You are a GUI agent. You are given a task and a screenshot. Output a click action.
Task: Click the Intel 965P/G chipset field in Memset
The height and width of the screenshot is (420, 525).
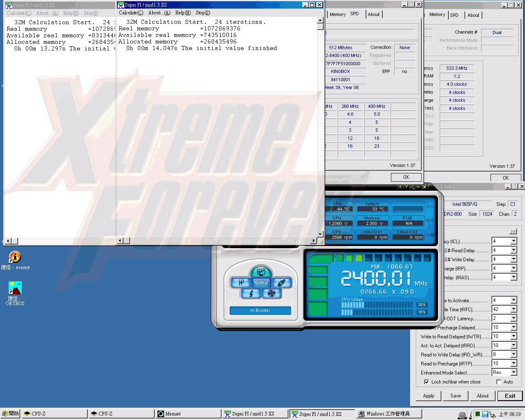coord(464,204)
